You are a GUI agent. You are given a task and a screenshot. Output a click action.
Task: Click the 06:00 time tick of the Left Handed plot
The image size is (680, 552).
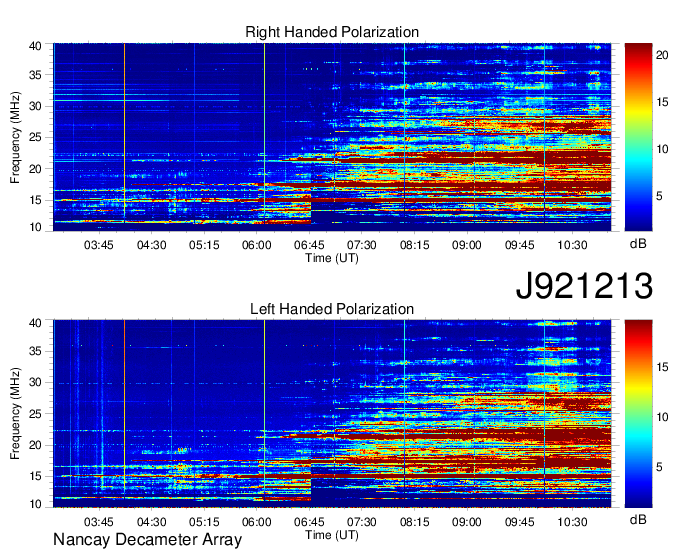coord(257,522)
